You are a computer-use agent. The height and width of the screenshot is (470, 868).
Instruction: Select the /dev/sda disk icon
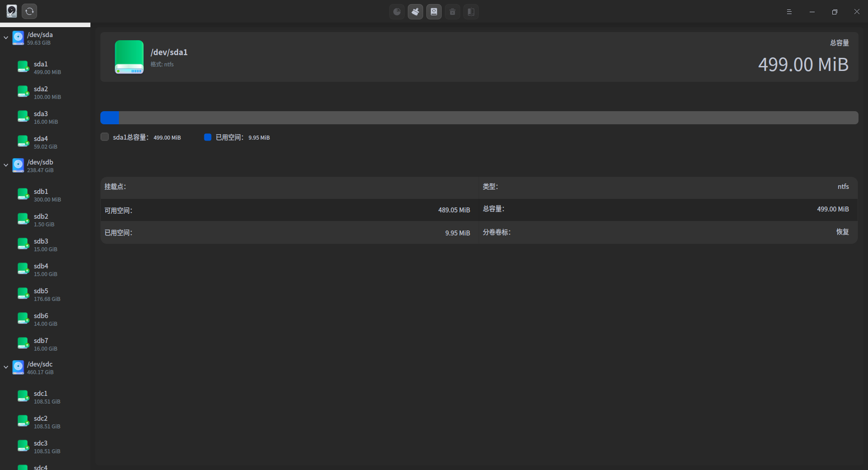[18, 38]
